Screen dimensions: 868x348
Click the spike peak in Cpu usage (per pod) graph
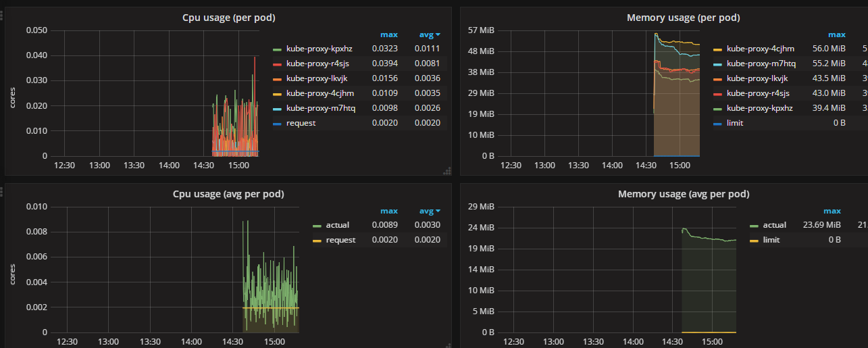pos(255,58)
